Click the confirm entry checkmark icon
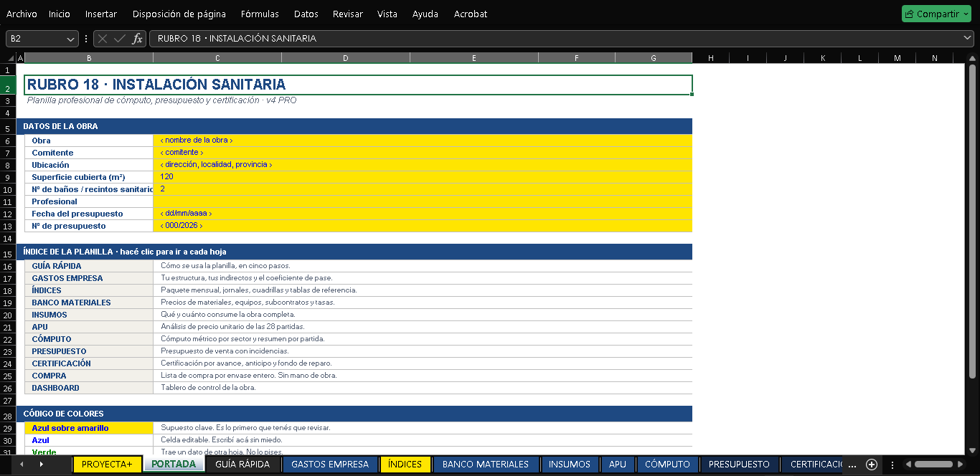 coord(120,39)
